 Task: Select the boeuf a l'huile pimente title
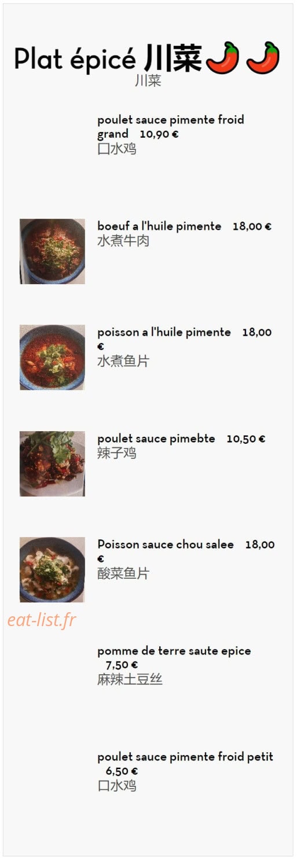pos(159,226)
